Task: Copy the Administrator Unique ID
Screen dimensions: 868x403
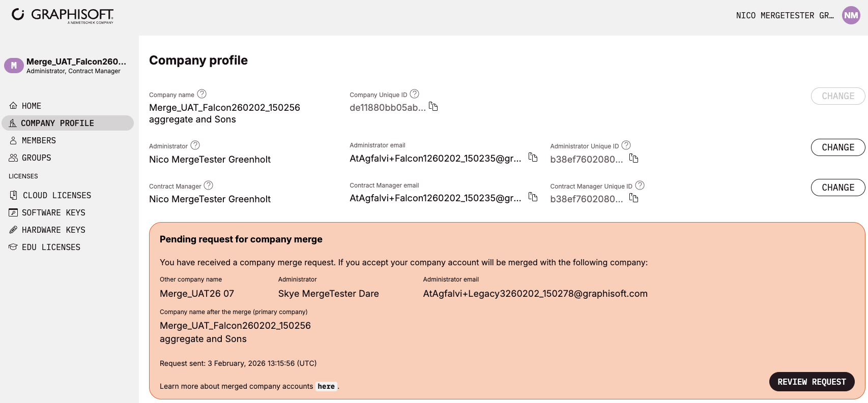Action: [634, 158]
